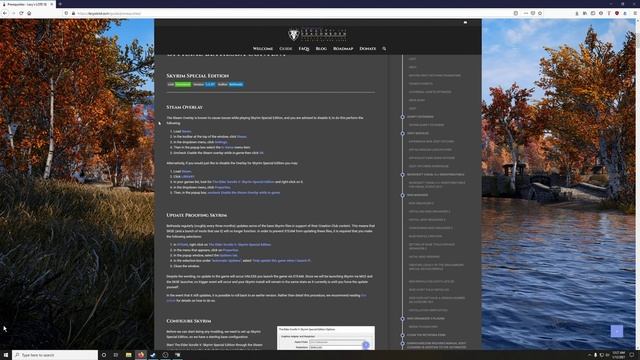Click the site security padlock icon
640x360 pixels.
pos(73,13)
